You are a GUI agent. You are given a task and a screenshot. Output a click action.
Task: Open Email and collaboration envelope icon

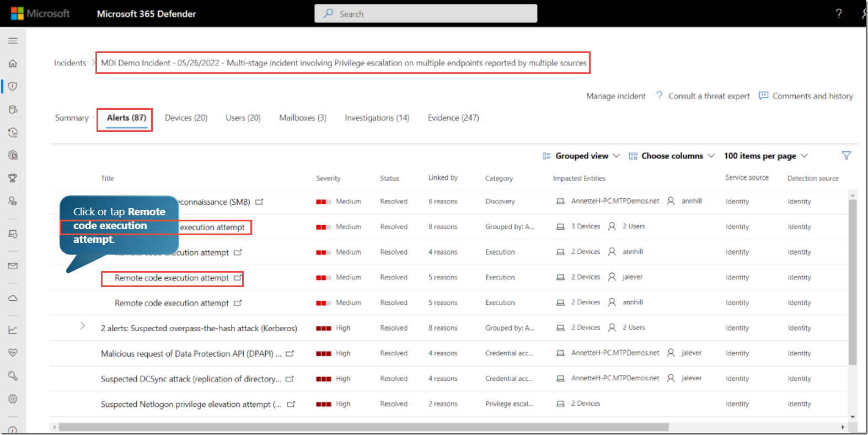click(13, 266)
